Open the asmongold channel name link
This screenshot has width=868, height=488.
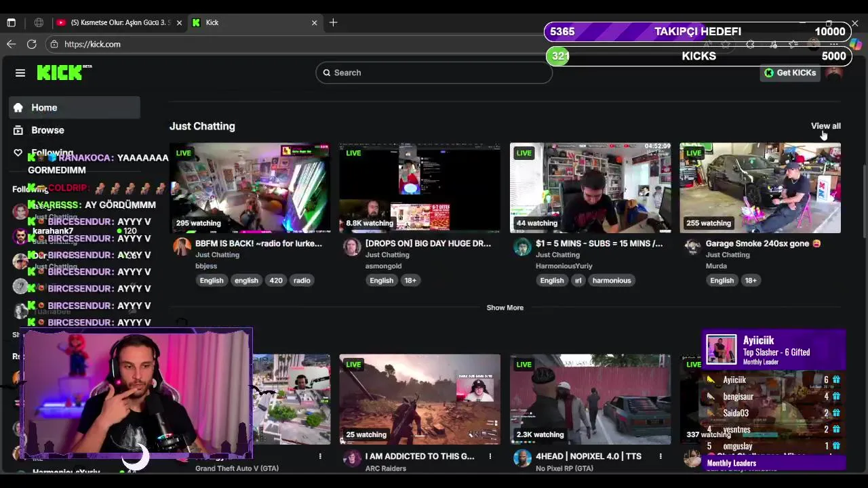(383, 266)
